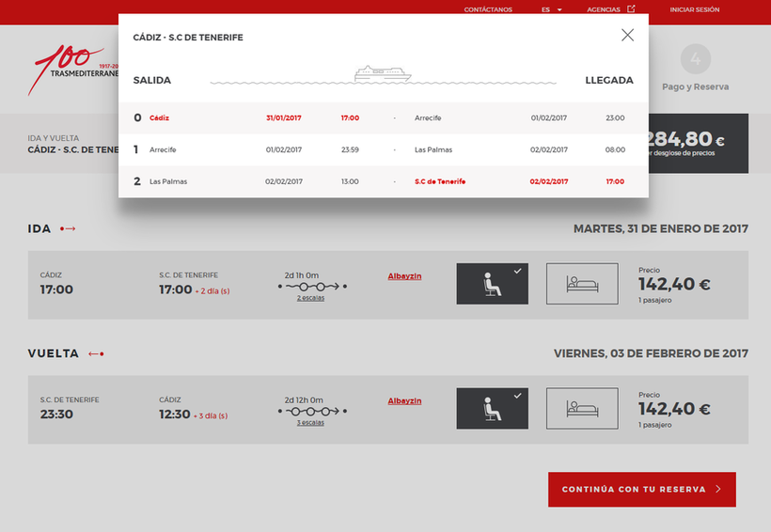Click Arrecife departure in row 1
The image size is (771, 532).
[163, 149]
